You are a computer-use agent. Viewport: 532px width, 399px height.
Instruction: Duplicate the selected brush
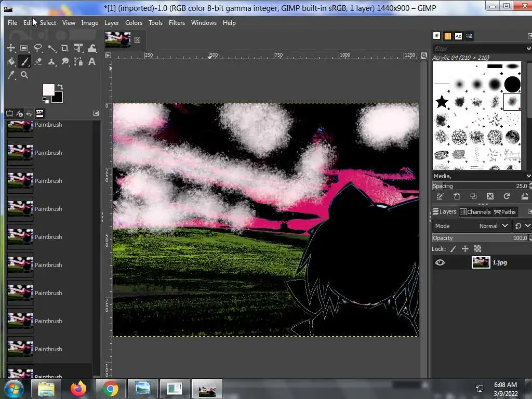click(473, 196)
